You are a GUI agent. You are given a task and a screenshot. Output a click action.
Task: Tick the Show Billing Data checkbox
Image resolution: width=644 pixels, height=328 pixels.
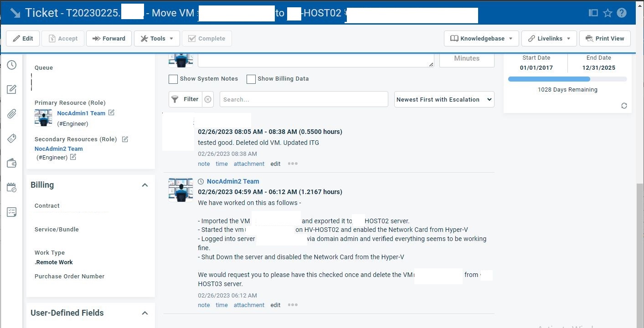pos(251,79)
